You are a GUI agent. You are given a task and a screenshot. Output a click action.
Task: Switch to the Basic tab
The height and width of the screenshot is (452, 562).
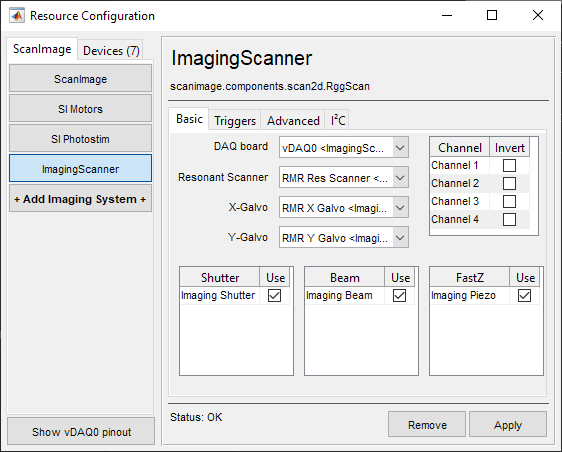189,119
